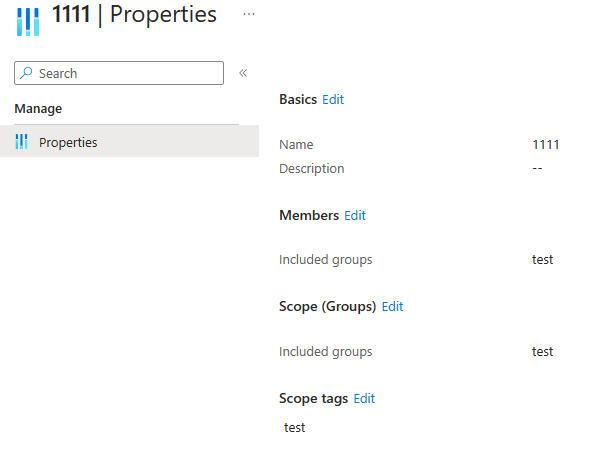Focus the Search input field
The image size is (600, 459).
(119, 73)
